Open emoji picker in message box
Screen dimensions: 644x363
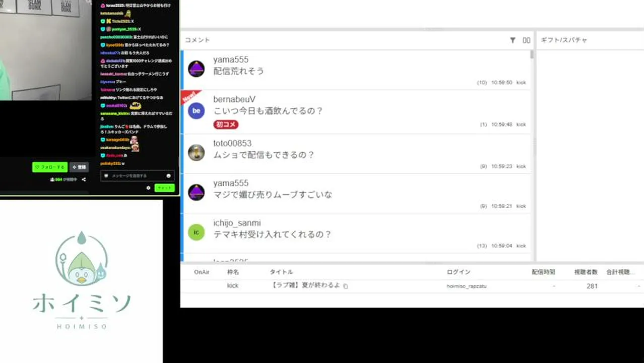[x=168, y=176]
